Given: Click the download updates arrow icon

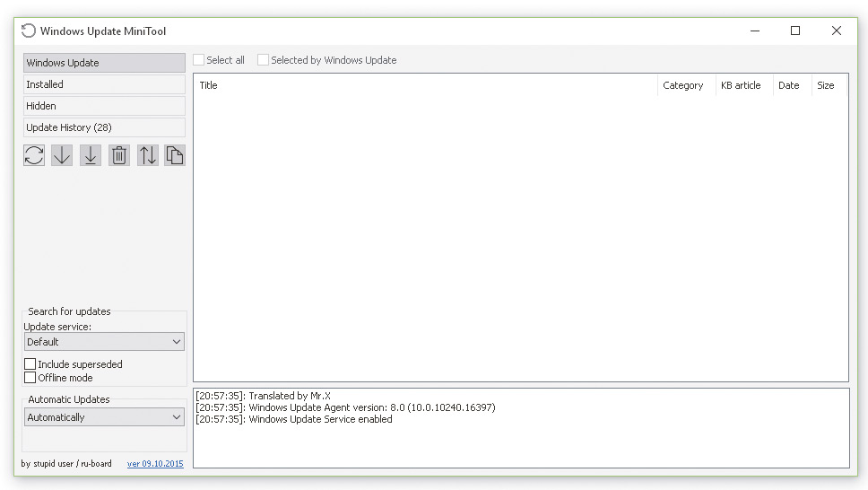Looking at the screenshot, I should 62,155.
